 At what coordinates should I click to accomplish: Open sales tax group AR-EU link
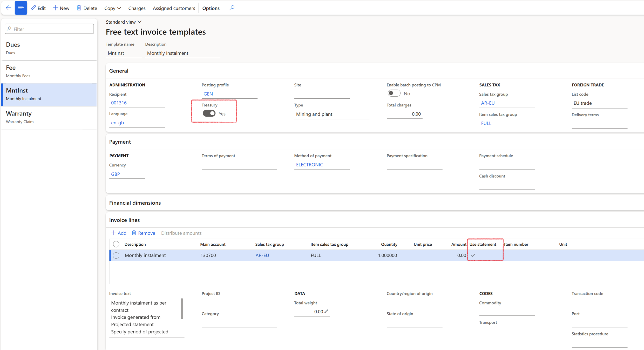(x=488, y=103)
